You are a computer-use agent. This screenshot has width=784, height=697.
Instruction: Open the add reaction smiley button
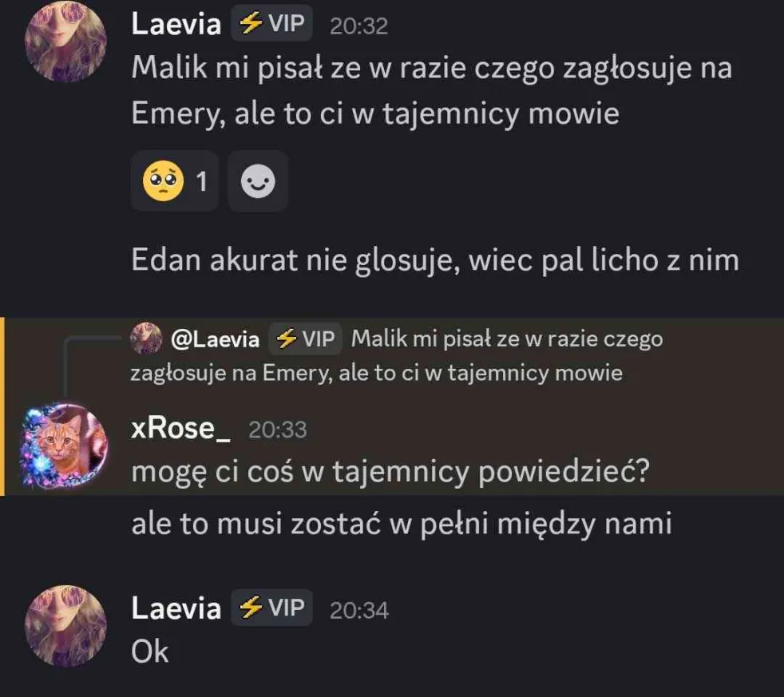click(x=258, y=180)
